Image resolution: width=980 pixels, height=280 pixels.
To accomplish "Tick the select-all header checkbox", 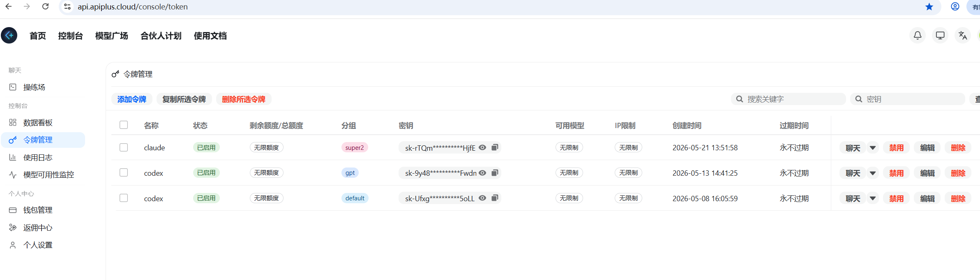I will pyautogui.click(x=124, y=125).
